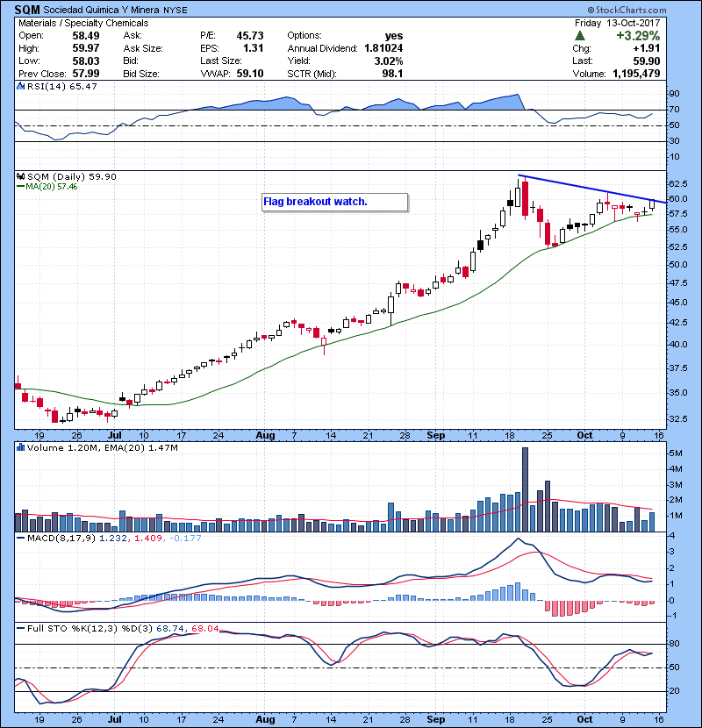
Task: Click the RSI(14) indicator icon
Action: point(20,86)
